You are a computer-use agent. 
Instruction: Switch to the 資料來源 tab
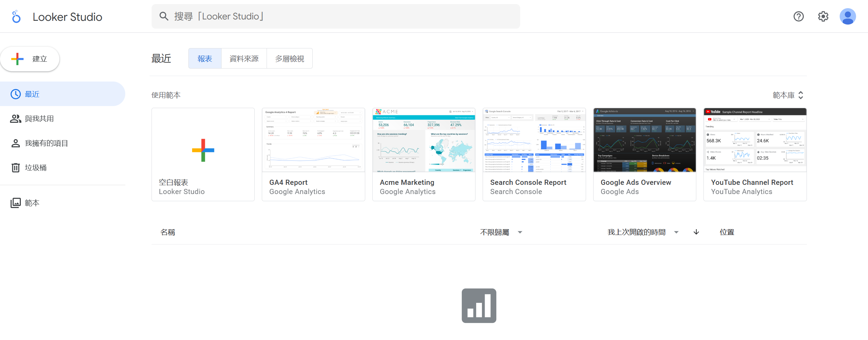244,59
